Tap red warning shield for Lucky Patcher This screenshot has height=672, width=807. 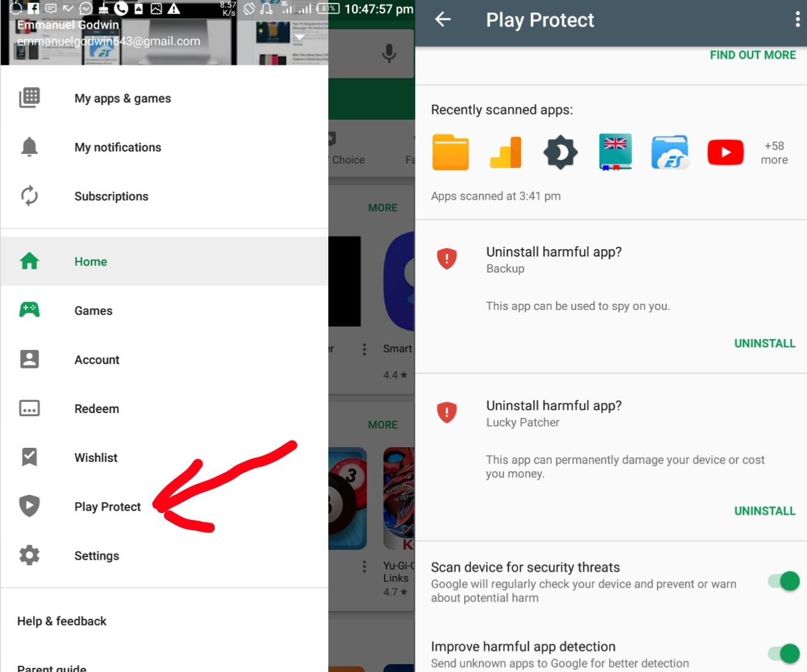point(447,412)
